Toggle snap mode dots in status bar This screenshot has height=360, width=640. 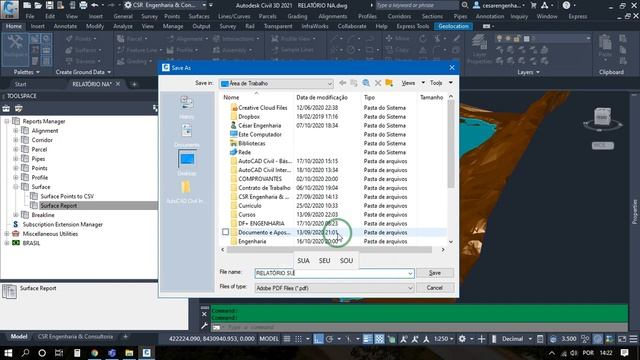coord(298,339)
